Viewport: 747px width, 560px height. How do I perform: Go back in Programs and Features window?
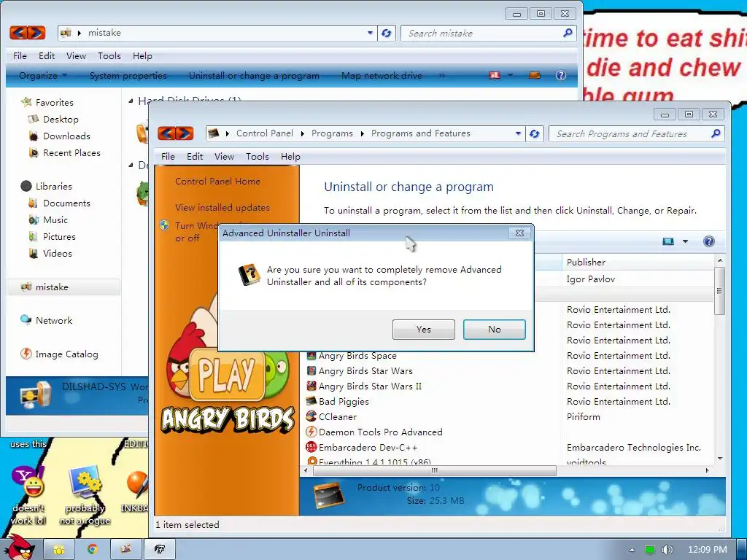[x=166, y=133]
